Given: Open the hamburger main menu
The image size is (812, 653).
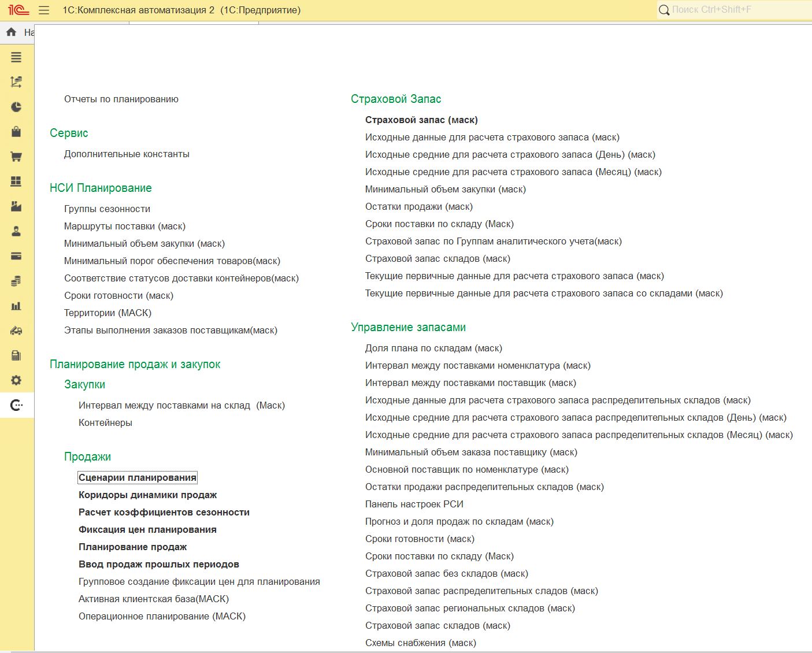Looking at the screenshot, I should tap(44, 10).
